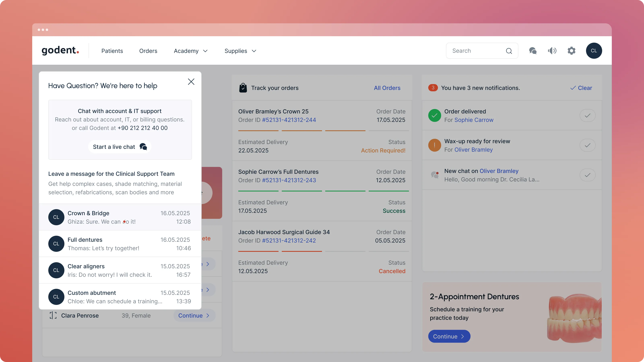644x362 pixels.
Task: Mute sound via the speaker icon
Action: click(552, 51)
